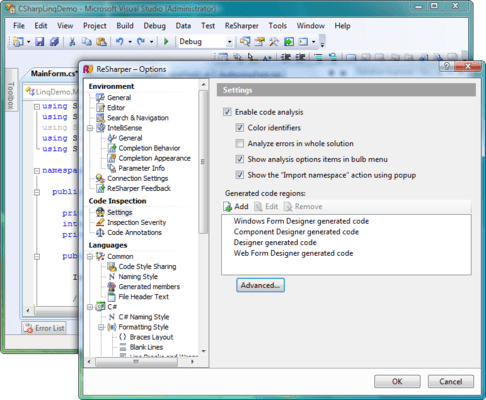Toggle Color identifiers checkbox

coord(239,128)
